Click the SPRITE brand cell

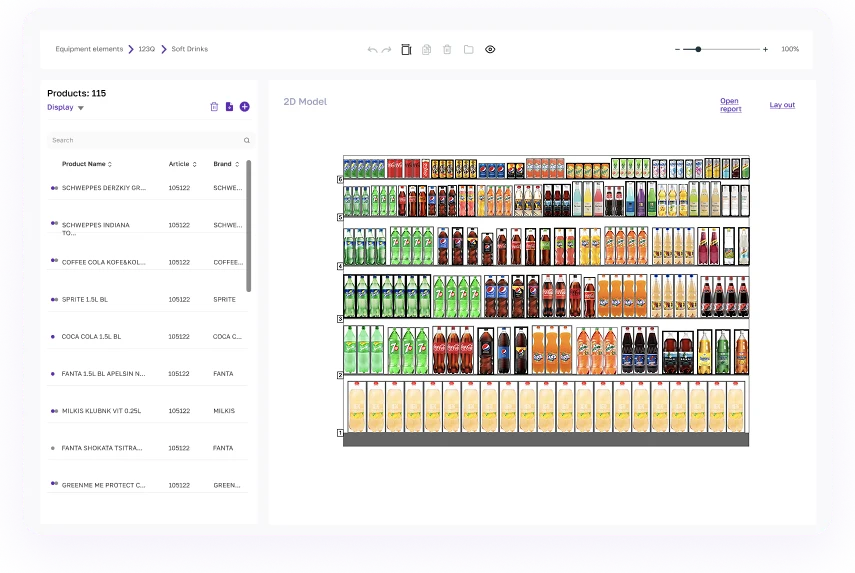(225, 299)
